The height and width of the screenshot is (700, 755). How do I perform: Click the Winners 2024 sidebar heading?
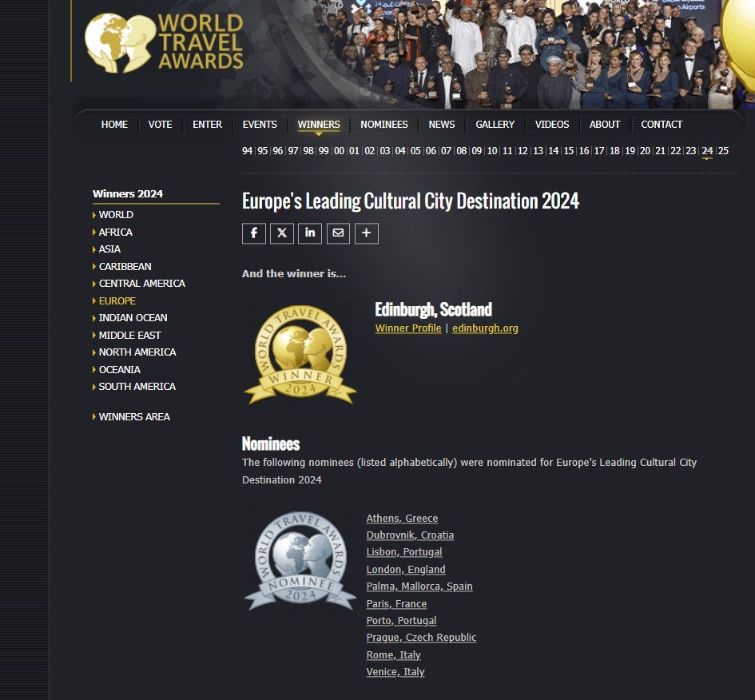[x=128, y=193]
